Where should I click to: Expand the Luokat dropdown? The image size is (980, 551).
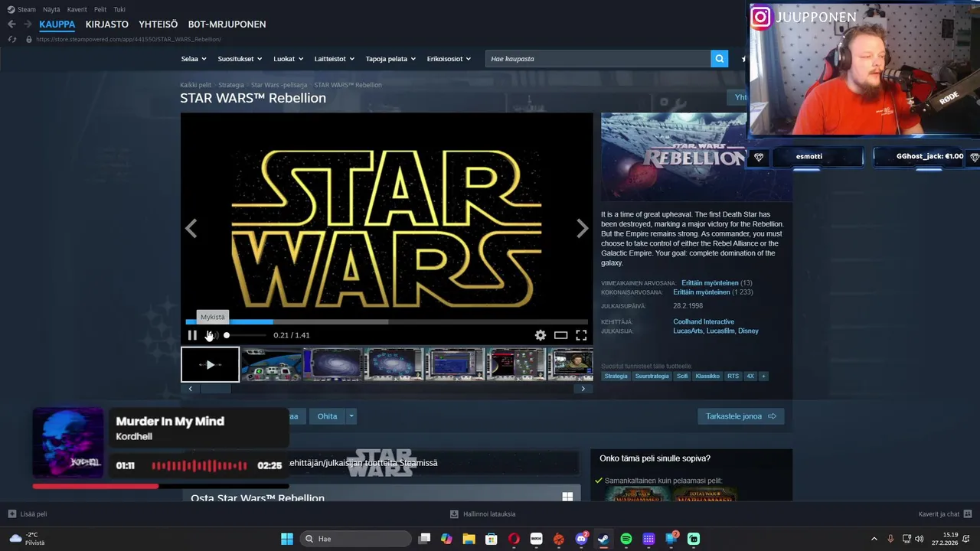pos(289,59)
